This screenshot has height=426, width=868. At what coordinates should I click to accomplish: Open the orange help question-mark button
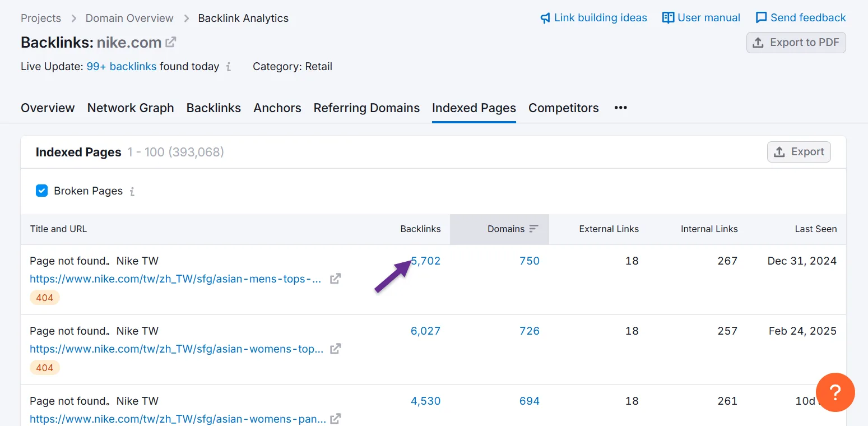835,392
